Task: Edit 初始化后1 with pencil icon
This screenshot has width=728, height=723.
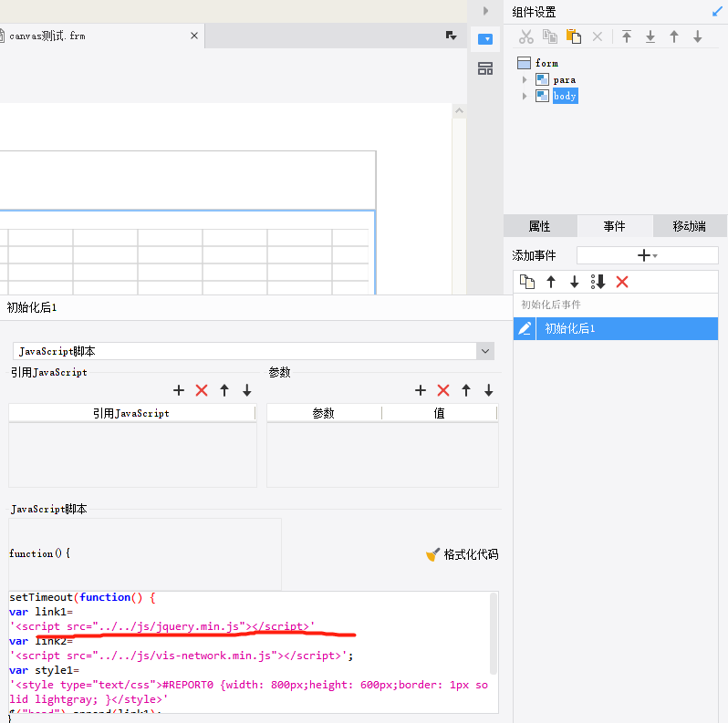Action: (525, 328)
